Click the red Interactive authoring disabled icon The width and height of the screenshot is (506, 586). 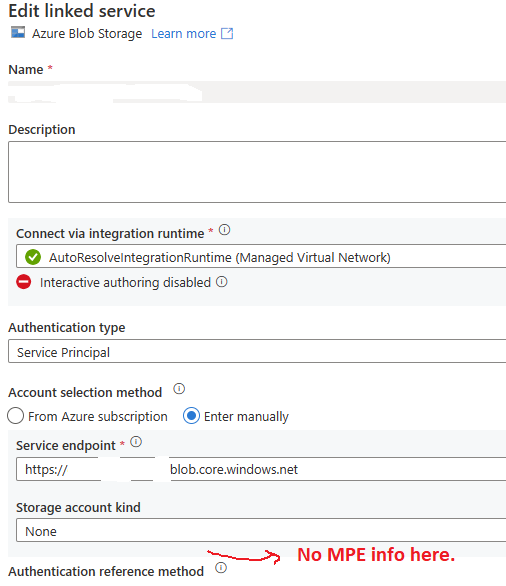click(24, 282)
